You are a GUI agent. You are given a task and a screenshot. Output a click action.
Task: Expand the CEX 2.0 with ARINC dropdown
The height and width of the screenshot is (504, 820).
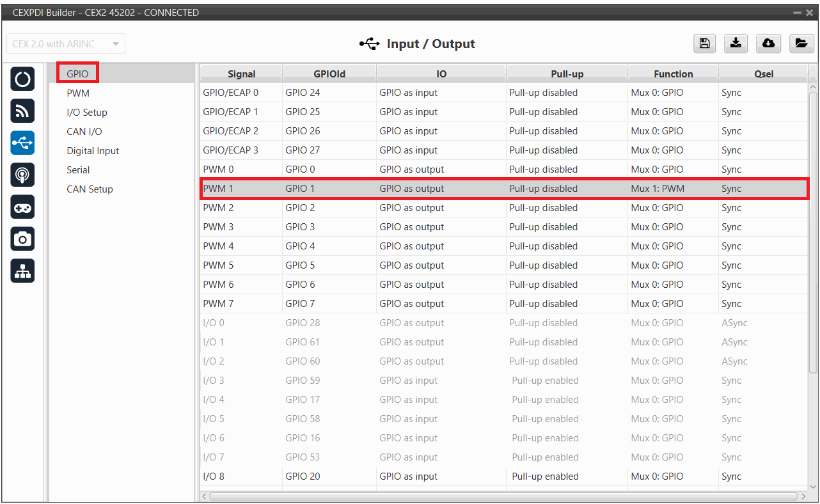pos(65,43)
